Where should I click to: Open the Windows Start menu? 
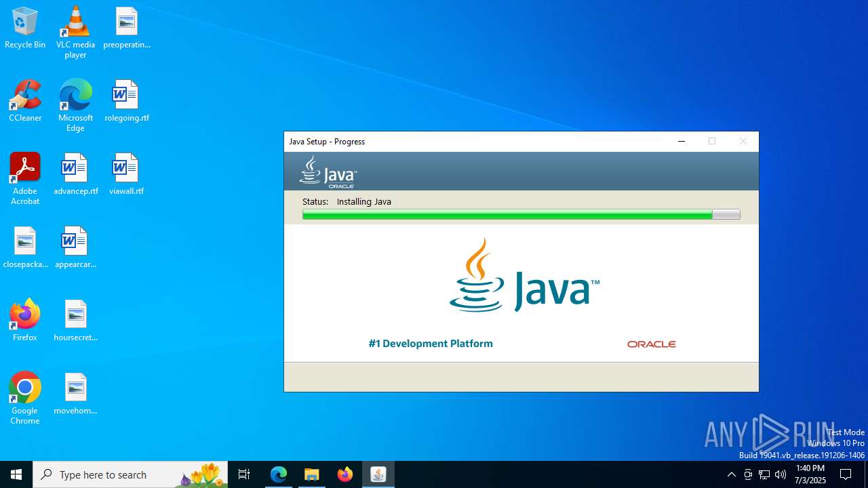pos(16,474)
